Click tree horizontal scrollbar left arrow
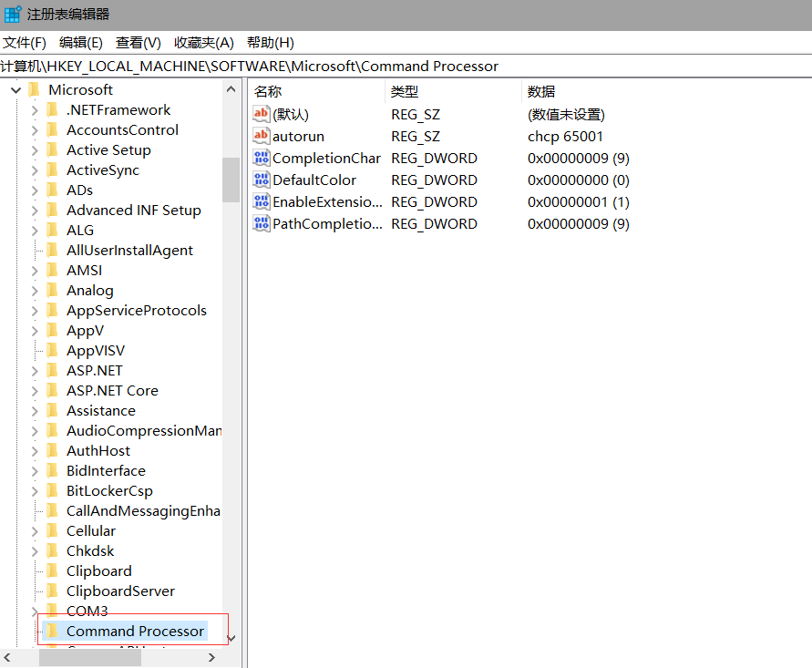The height and width of the screenshot is (668, 812). [7, 657]
